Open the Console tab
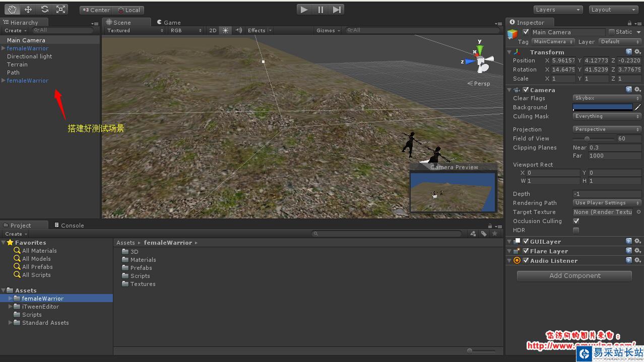644x362 pixels. pos(70,225)
